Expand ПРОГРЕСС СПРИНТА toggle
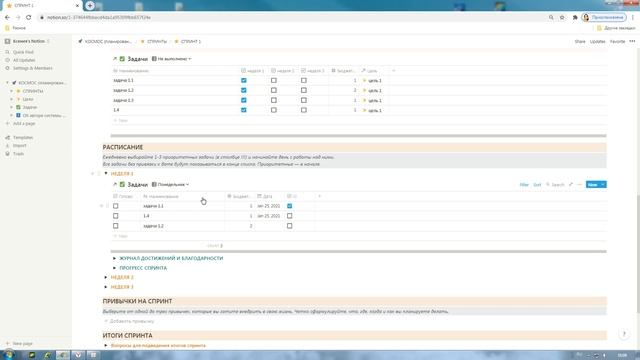This screenshot has height=360, width=640. coord(114,268)
